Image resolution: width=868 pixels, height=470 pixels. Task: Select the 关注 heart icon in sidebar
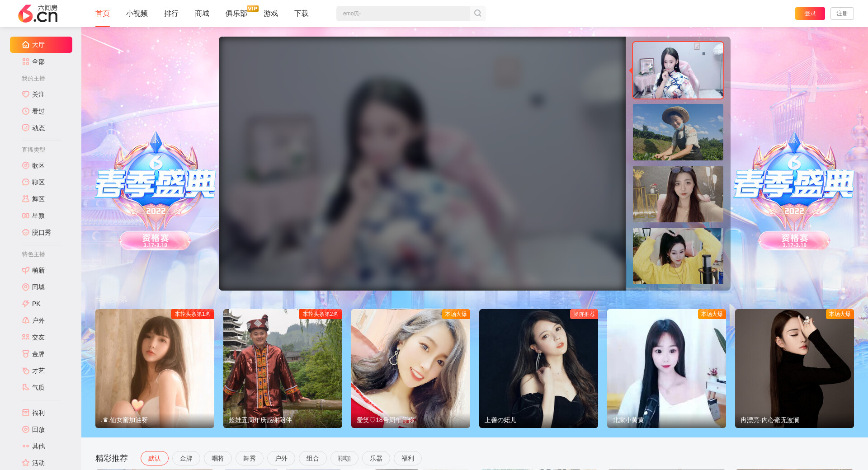[x=26, y=94]
